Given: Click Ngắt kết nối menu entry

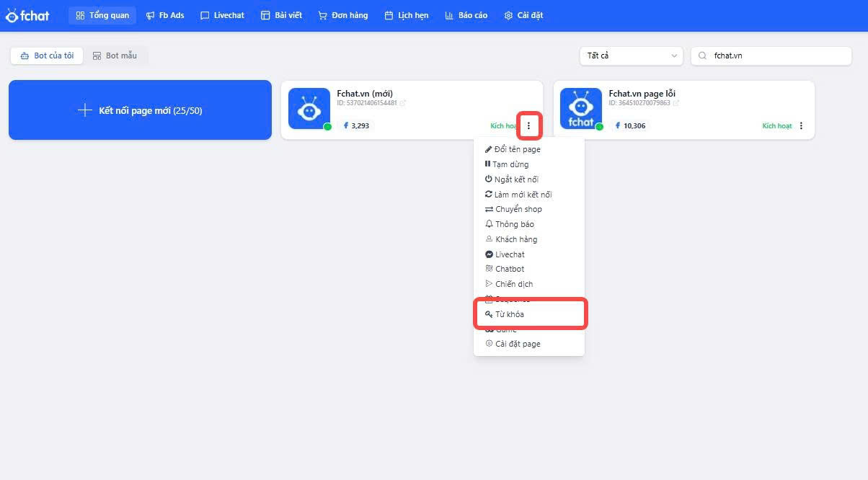Looking at the screenshot, I should coord(515,179).
